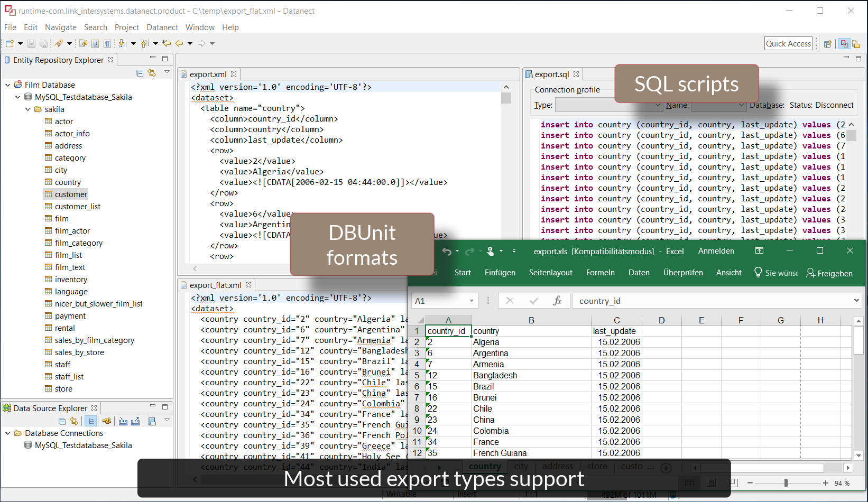Toggle Block Selection Mode toolbar icon
868x502 pixels.
coord(95,44)
